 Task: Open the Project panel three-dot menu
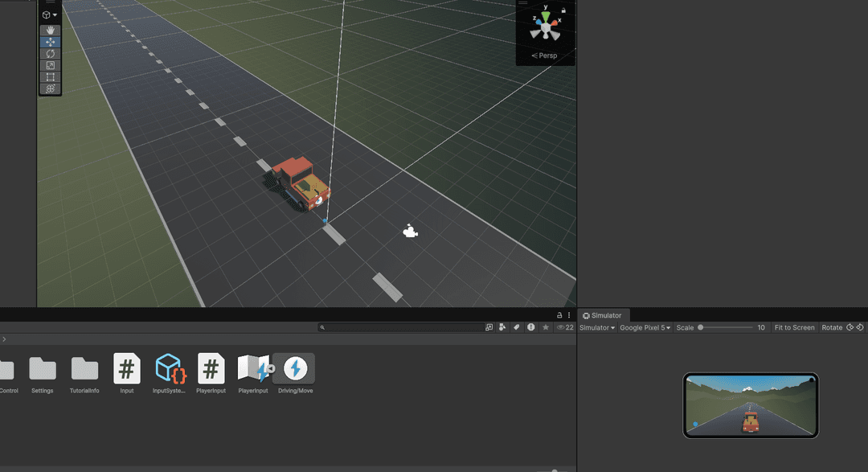point(569,315)
